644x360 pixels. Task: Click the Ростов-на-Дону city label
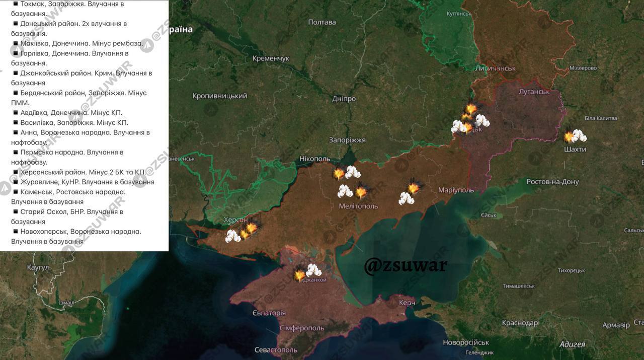(552, 182)
